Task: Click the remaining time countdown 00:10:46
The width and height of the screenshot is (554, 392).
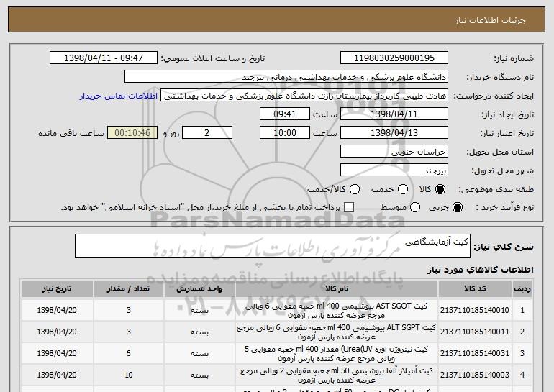Action: 132,133
